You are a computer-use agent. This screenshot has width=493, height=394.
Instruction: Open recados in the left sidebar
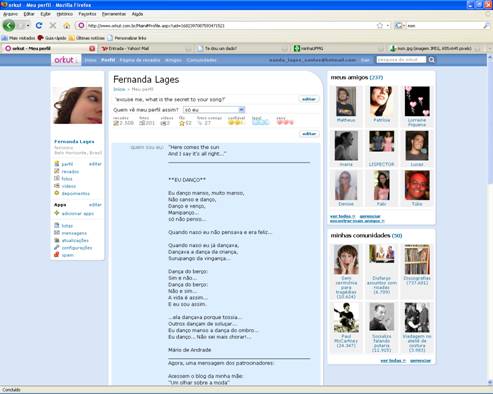[70, 172]
